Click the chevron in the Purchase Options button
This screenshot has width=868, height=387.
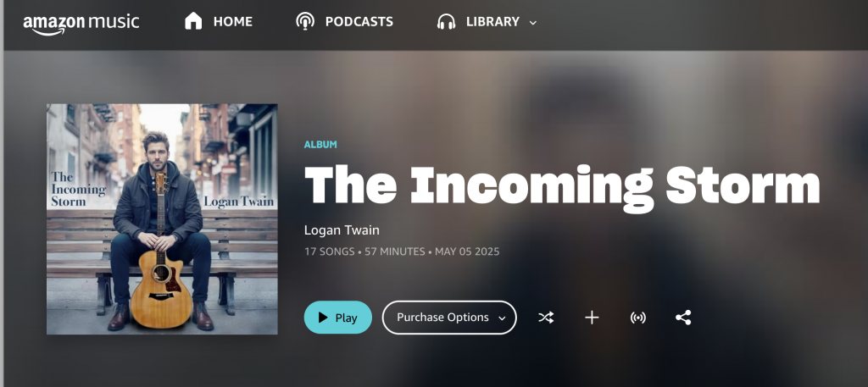(502, 318)
